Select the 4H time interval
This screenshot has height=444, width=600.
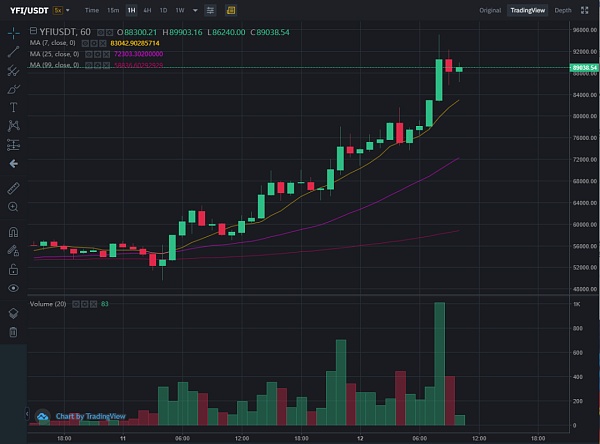coord(147,10)
